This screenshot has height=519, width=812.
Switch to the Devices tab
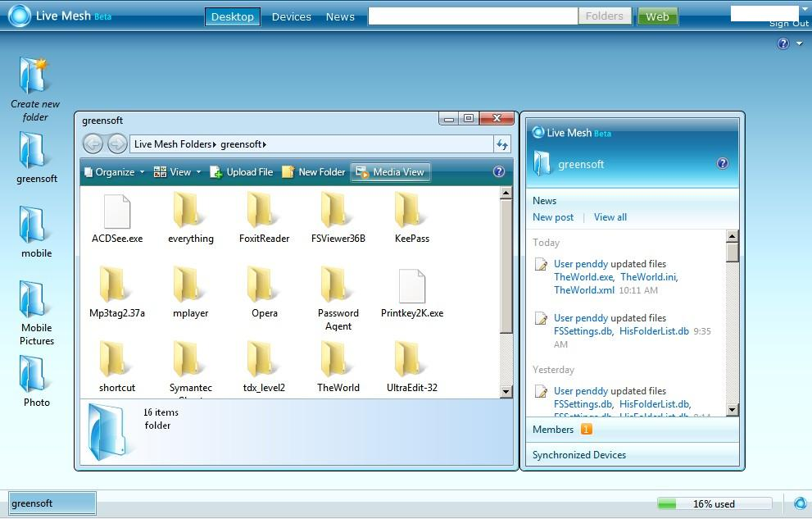[292, 16]
